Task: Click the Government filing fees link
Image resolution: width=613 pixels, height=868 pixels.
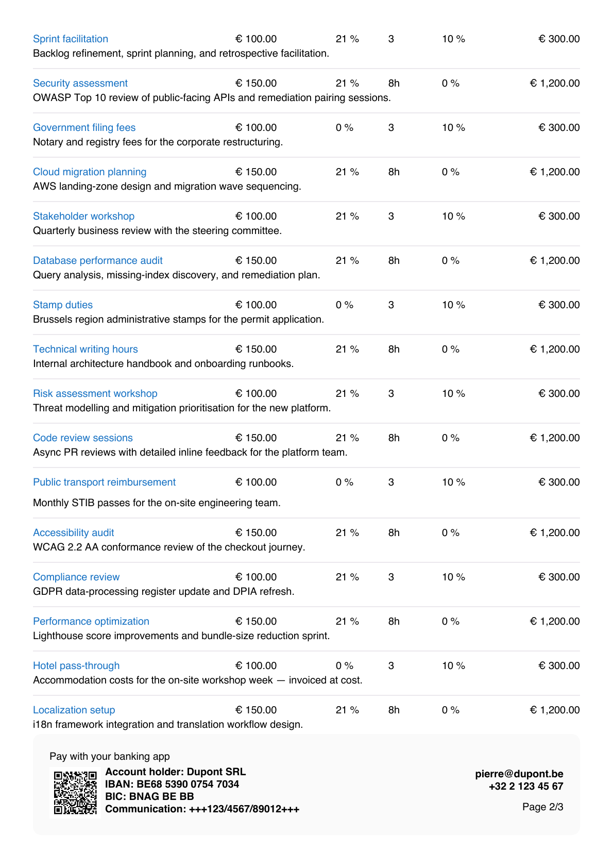Action: pyautogui.click(x=84, y=127)
